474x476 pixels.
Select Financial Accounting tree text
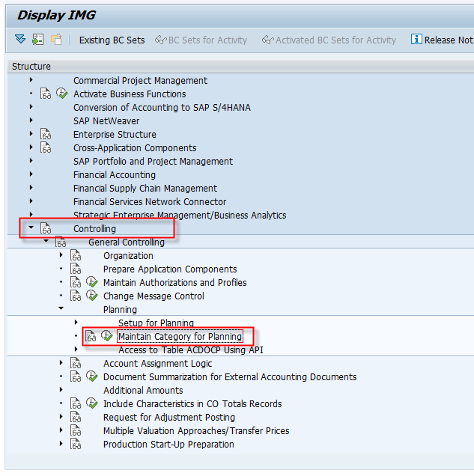[x=115, y=175]
